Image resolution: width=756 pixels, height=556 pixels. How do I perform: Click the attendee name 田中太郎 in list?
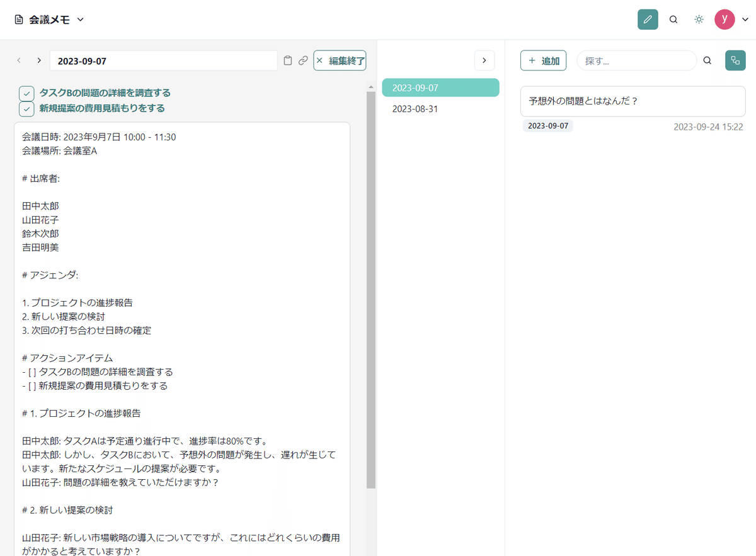pos(41,206)
